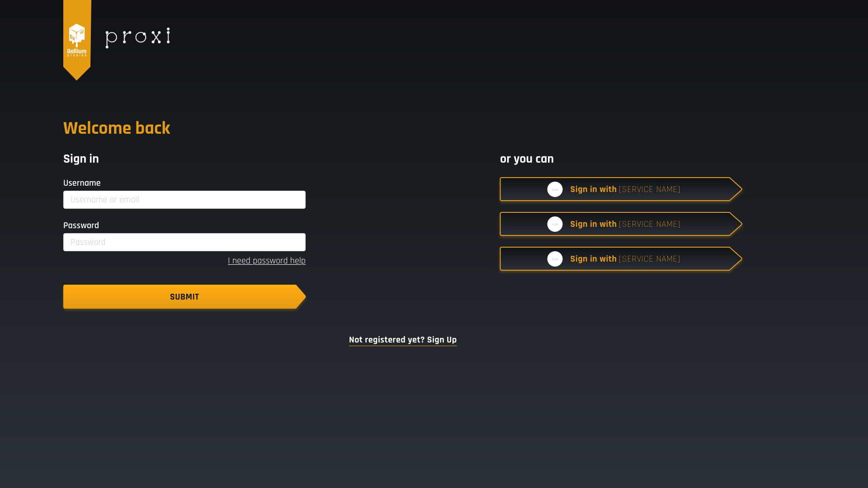Click the Username field label
Image resolution: width=868 pixels, height=488 pixels.
click(82, 183)
